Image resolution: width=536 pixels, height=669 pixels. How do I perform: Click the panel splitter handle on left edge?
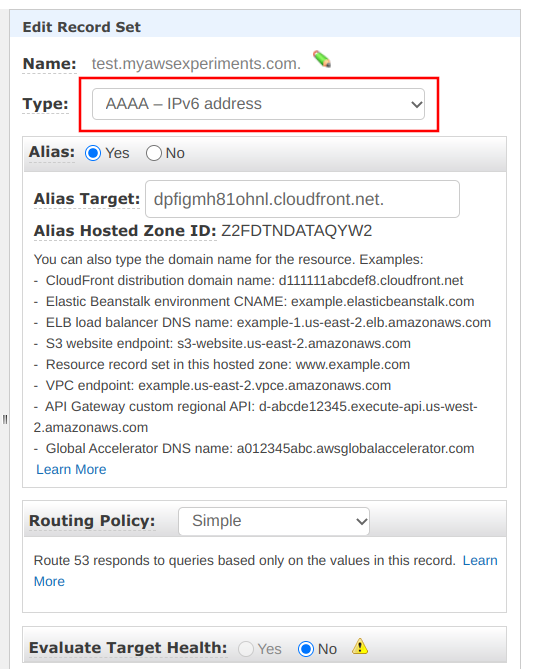tap(5, 419)
